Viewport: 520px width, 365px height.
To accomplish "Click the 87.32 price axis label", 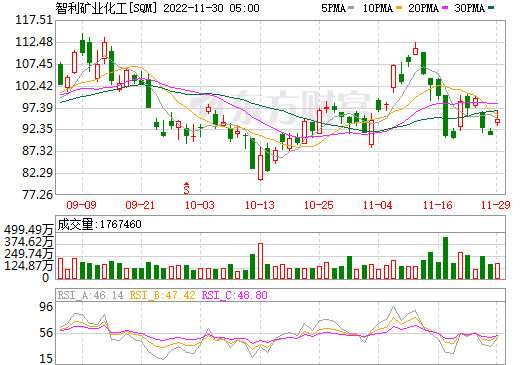I will (37, 151).
